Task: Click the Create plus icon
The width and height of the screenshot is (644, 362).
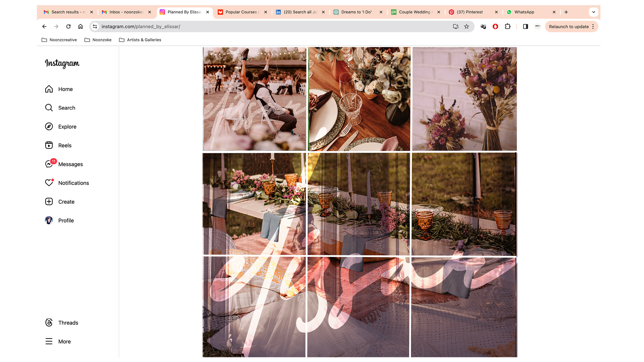Action: [49, 202]
